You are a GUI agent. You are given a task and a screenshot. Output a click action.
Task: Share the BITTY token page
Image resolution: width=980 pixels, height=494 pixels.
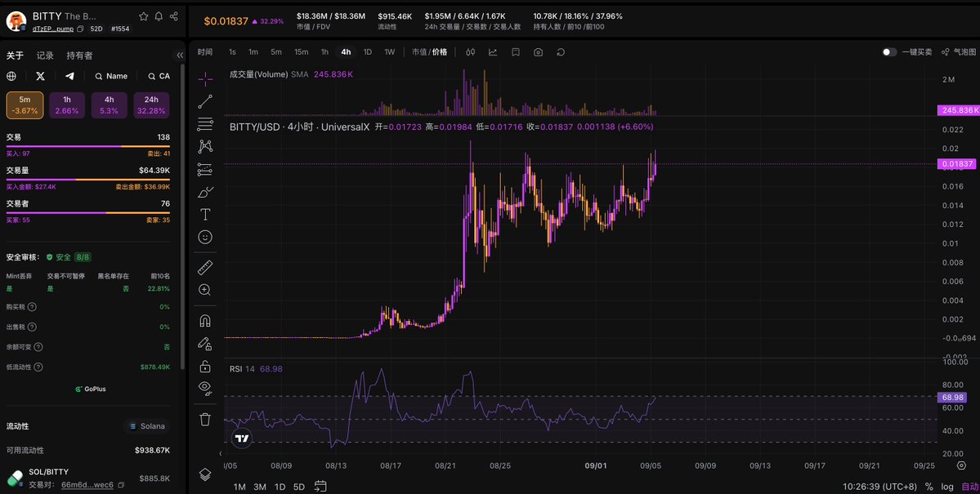tap(174, 16)
